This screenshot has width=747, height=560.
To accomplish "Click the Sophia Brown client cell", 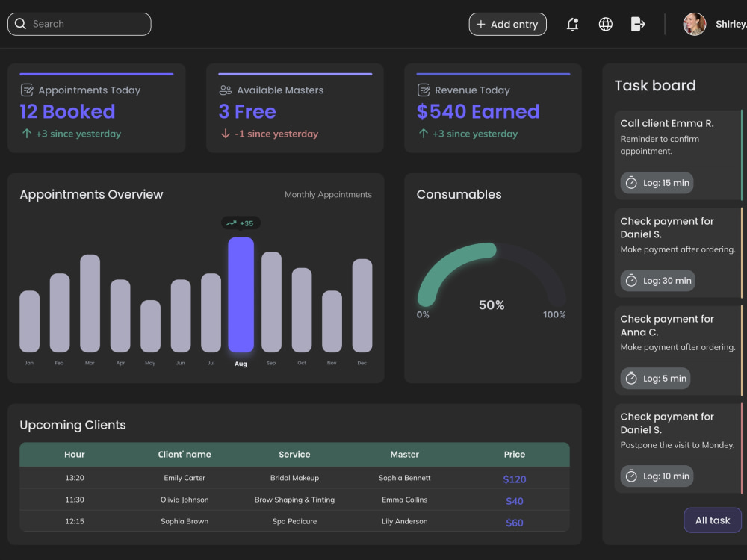I will [185, 521].
